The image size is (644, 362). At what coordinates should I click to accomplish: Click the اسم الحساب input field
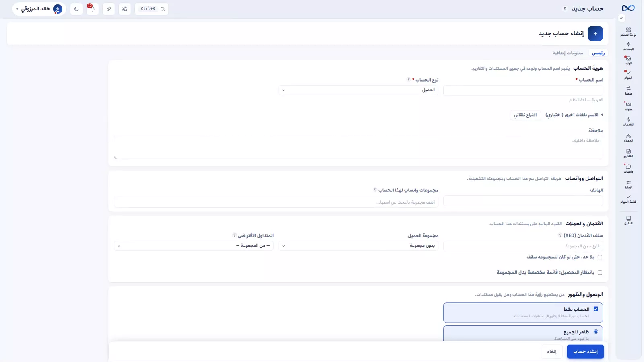tap(523, 90)
